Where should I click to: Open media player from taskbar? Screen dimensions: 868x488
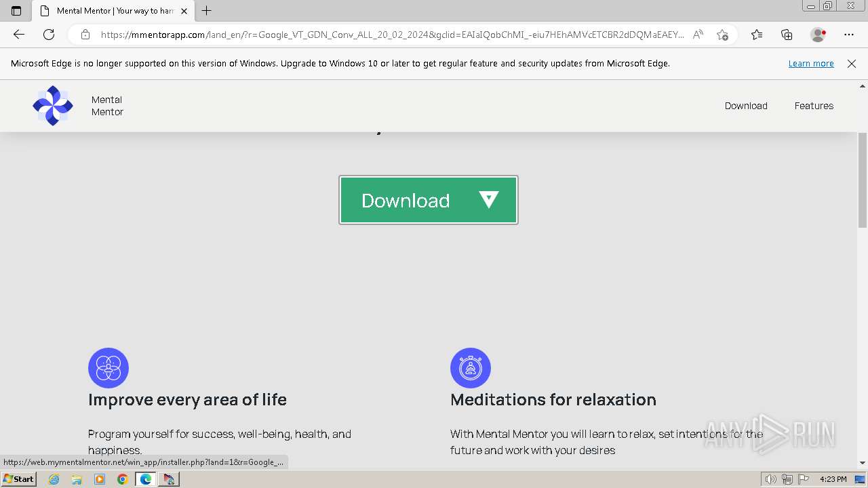100,479
